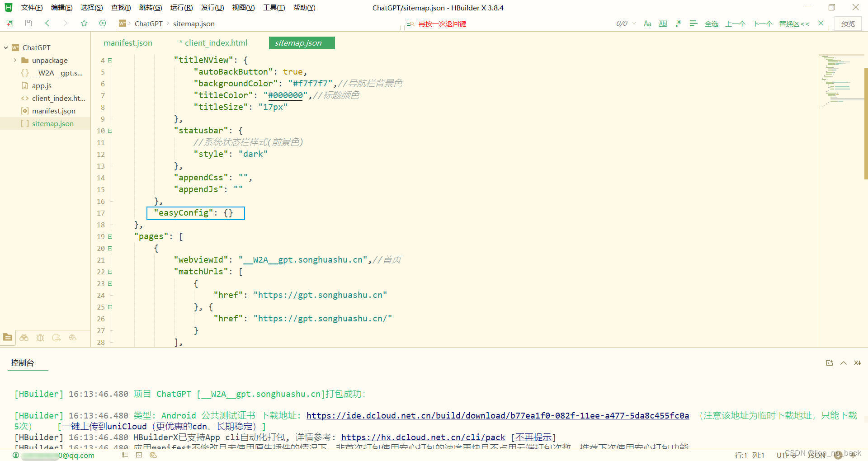Toggle the lines search option icon
The height and width of the screenshot is (461, 868).
tap(693, 24)
